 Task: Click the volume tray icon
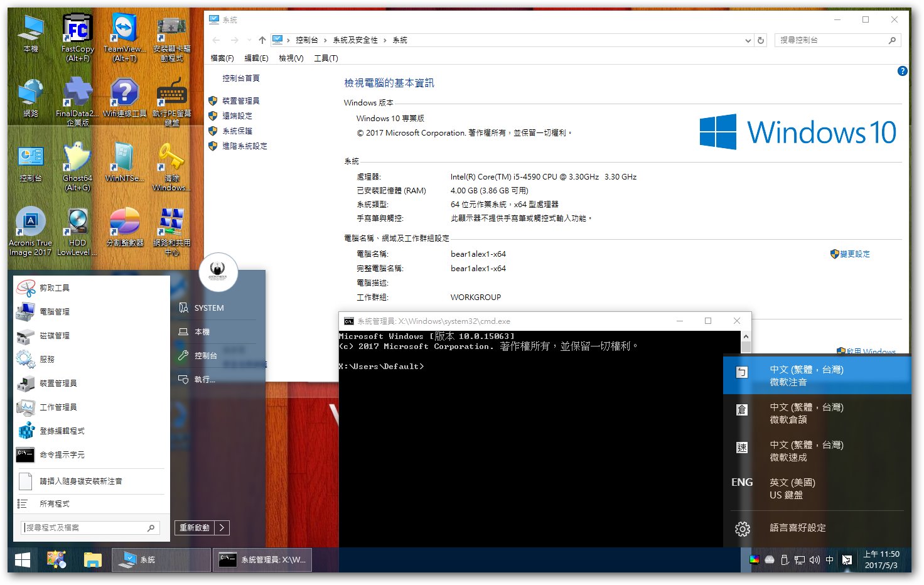pyautogui.click(x=815, y=560)
